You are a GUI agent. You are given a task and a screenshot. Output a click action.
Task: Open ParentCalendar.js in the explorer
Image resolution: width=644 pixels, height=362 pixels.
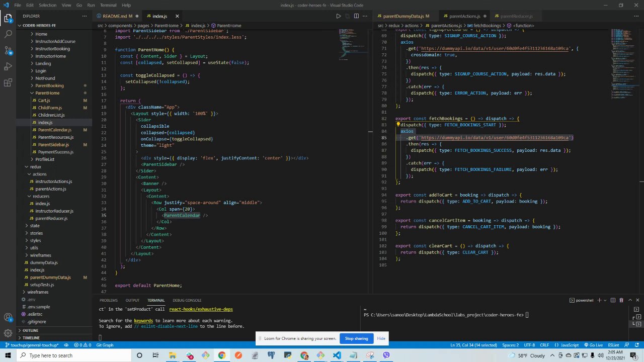tap(54, 130)
